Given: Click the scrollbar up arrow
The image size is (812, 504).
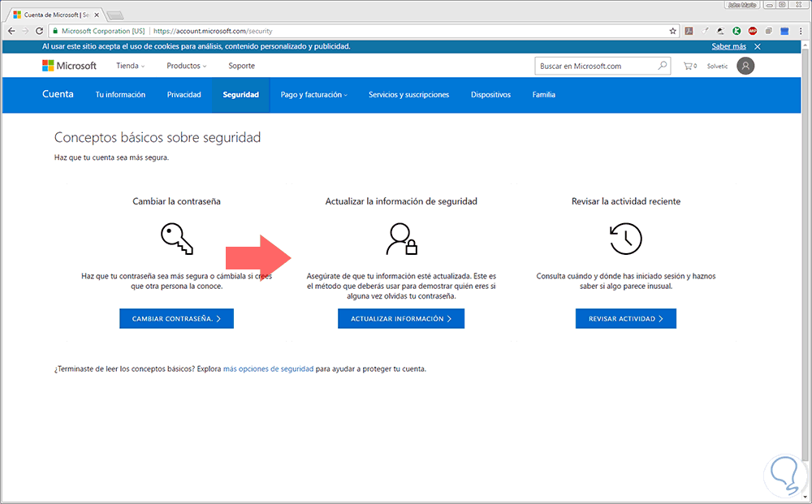Looking at the screenshot, I should 806,45.
